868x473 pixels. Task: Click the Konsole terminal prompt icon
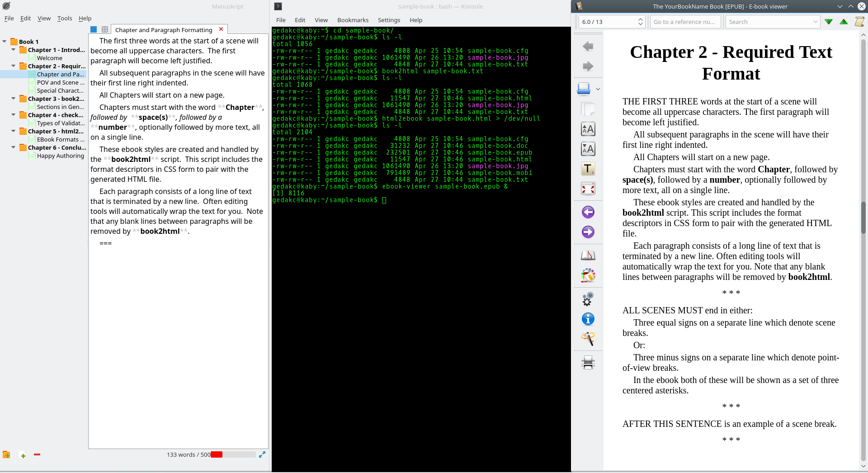point(278,6)
